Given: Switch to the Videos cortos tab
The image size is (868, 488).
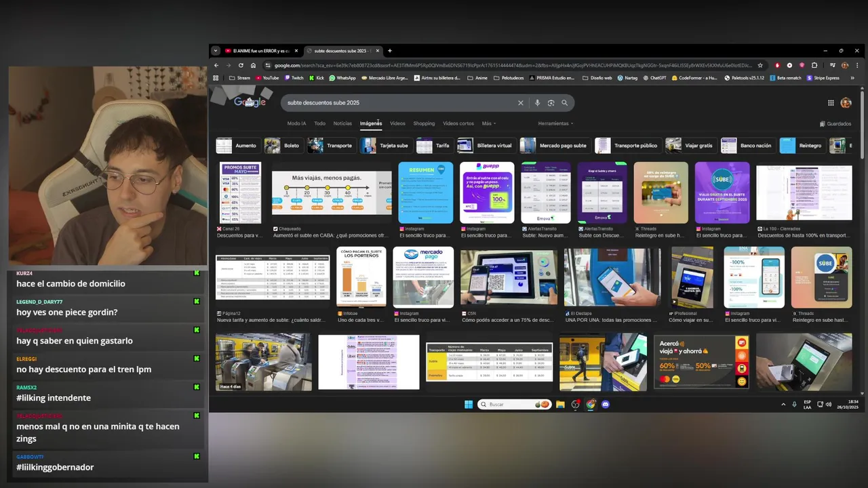Looking at the screenshot, I should pyautogui.click(x=458, y=123).
